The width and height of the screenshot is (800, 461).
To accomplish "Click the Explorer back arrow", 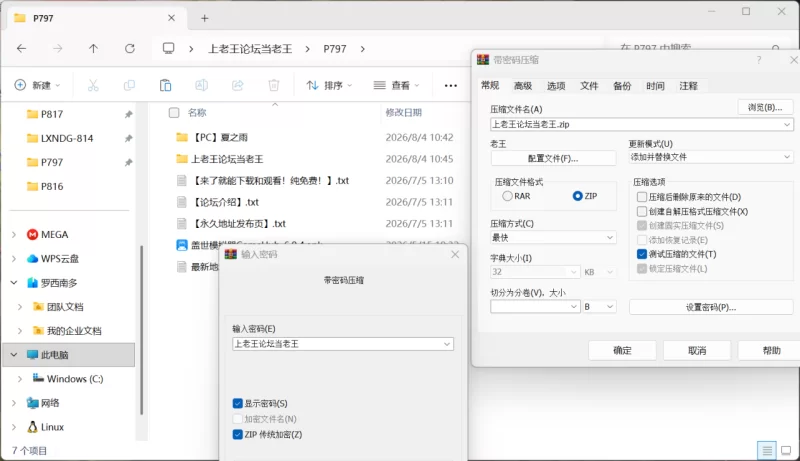I will [x=21, y=48].
